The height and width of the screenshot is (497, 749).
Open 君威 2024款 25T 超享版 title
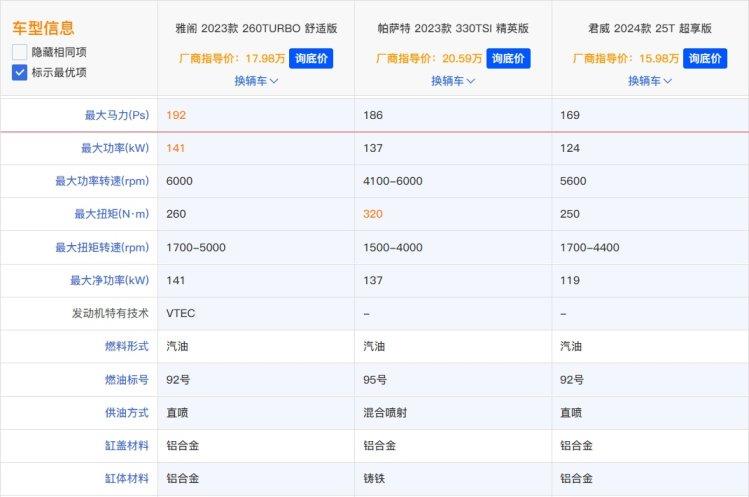650,28
